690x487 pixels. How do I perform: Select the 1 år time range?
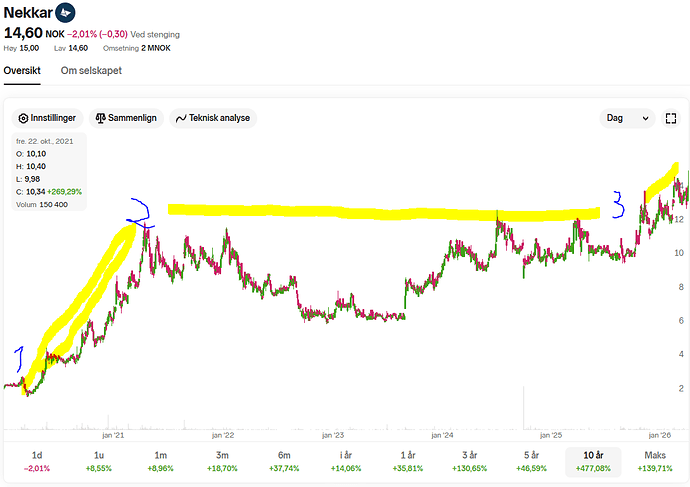[408, 461]
